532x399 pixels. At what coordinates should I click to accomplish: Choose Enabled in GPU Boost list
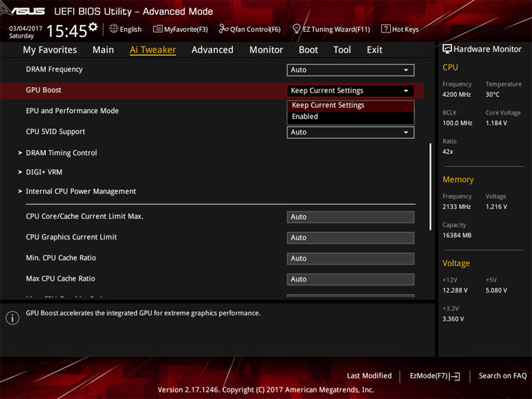(x=350, y=117)
